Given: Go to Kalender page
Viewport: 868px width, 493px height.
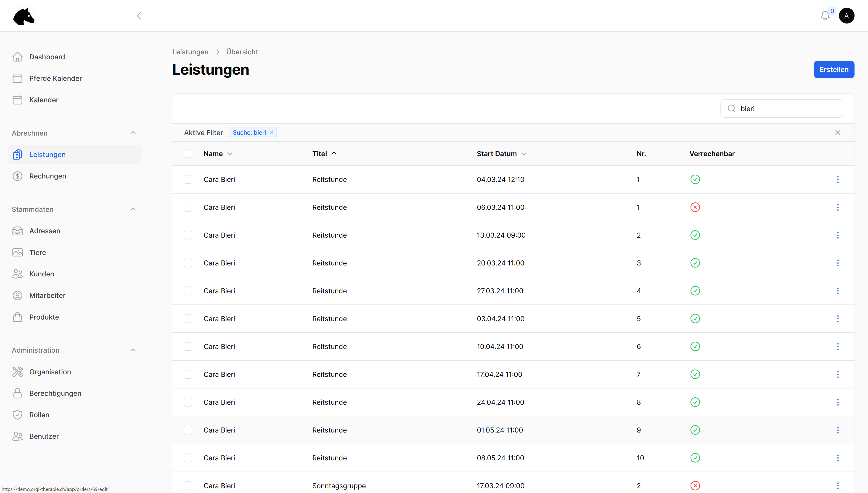Looking at the screenshot, I should (74, 100).
